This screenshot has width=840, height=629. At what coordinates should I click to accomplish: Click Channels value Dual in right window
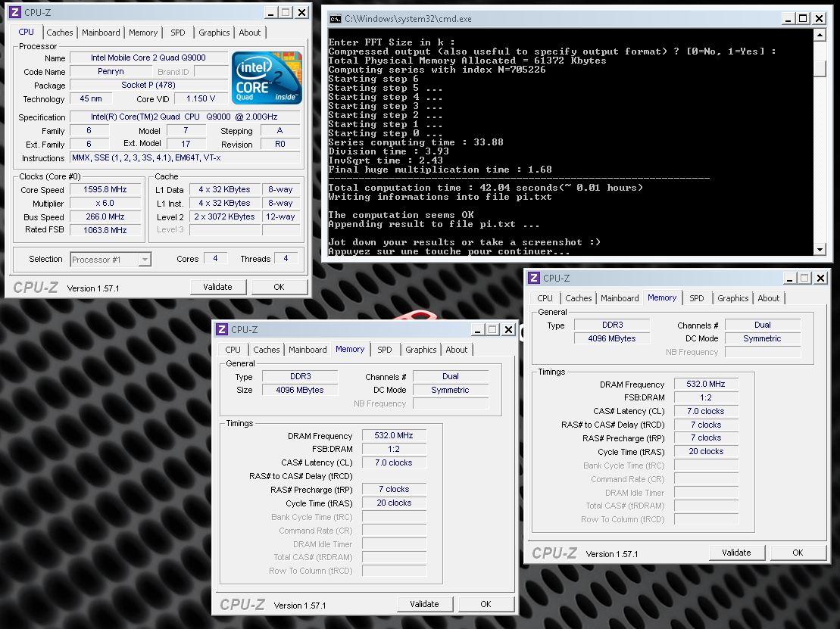763,325
